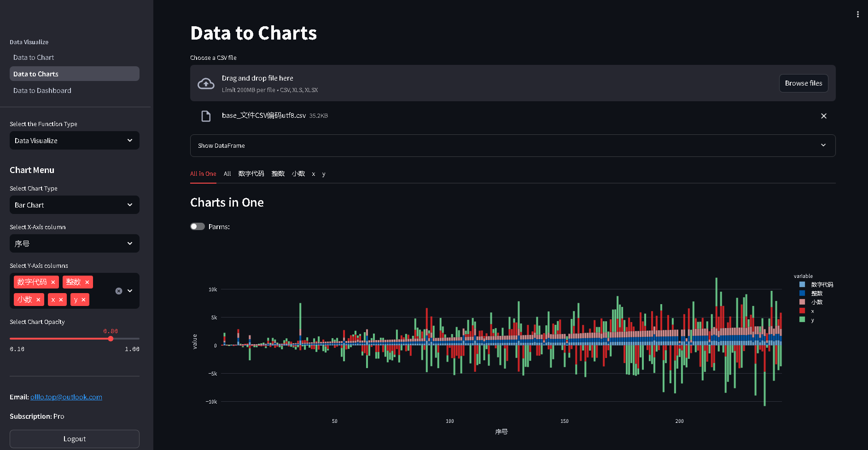
Task: Open the X-Axis column dropdown showing 序号
Action: tap(74, 243)
